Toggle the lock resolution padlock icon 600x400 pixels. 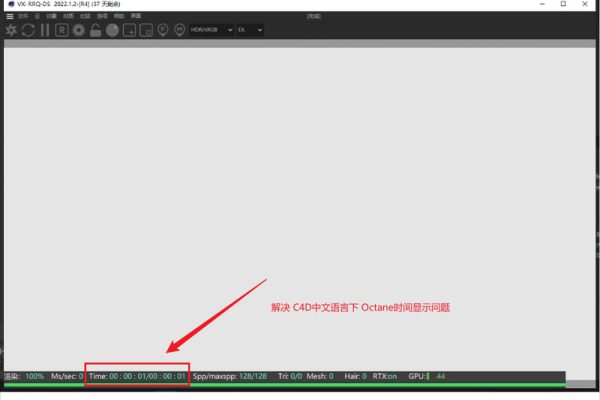coord(95,30)
